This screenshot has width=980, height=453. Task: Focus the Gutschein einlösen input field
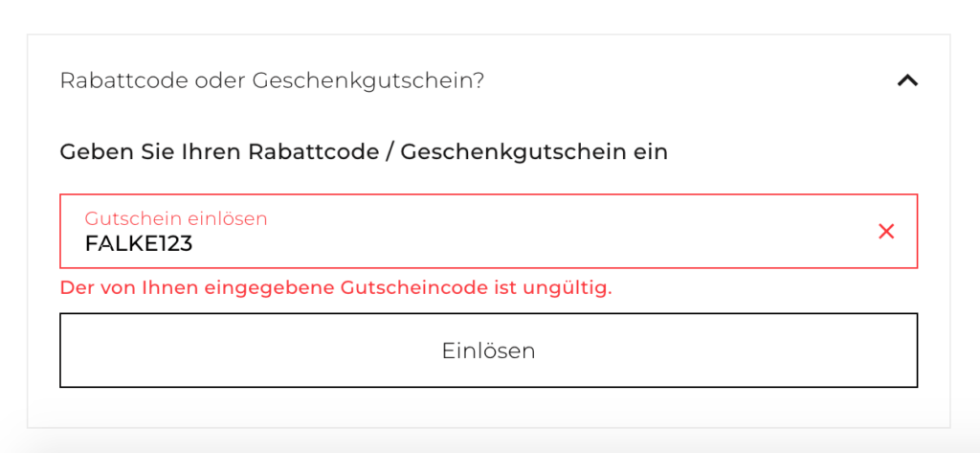479,233
